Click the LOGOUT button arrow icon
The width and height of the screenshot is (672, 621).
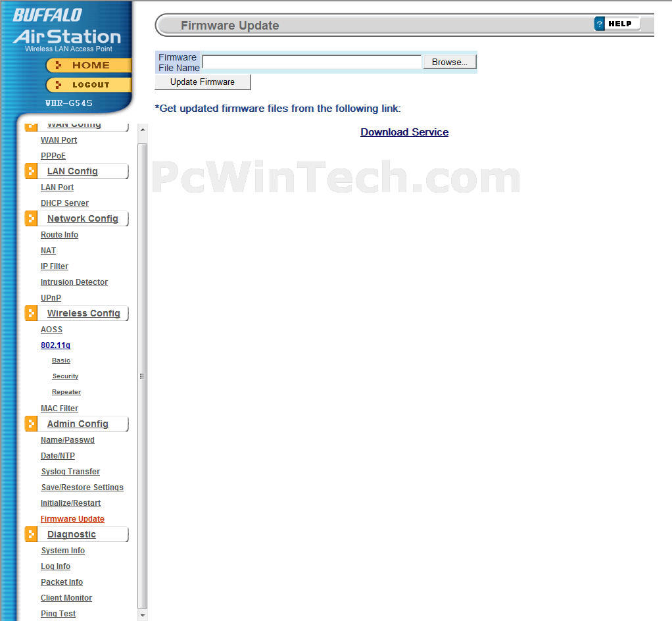coord(59,85)
